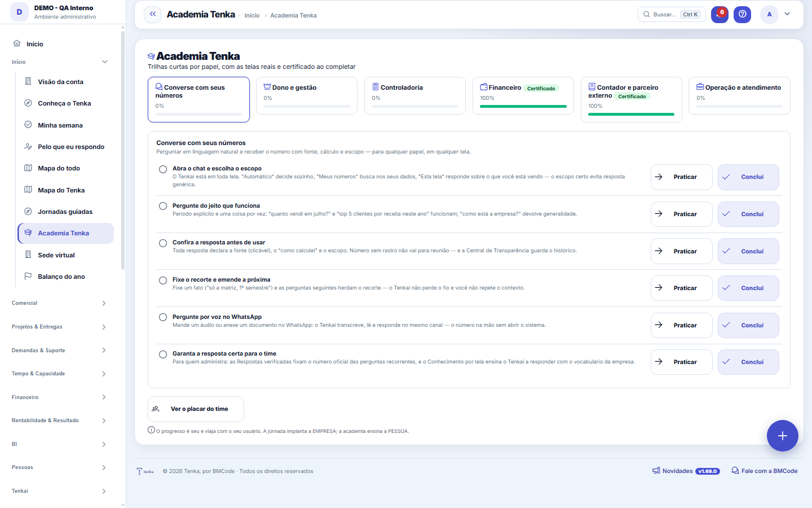
Task: Open account dropdown chevron next to avatar
Action: [x=787, y=14]
